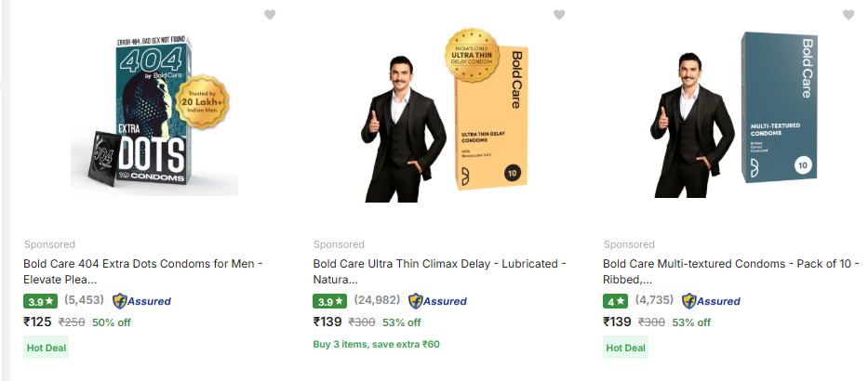The width and height of the screenshot is (868, 381).
Task: Click the Hot Deal tag under the ₹125 price
Action: (x=46, y=348)
